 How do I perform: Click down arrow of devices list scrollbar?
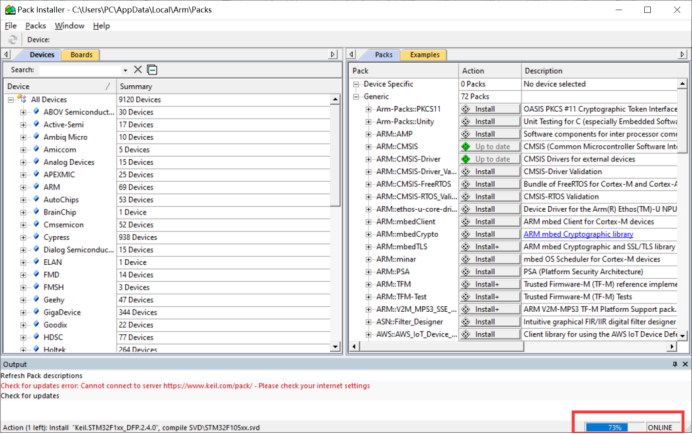(x=335, y=347)
